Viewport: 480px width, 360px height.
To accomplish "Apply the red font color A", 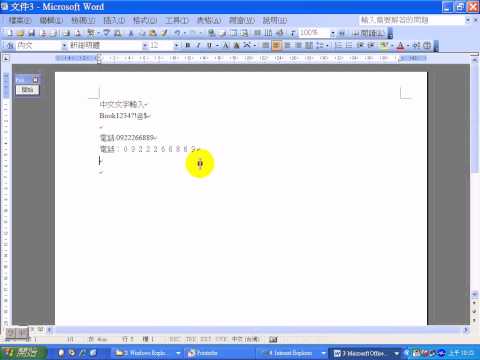I will pos(400,45).
